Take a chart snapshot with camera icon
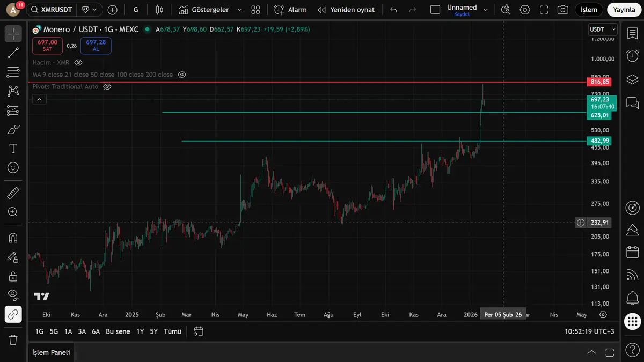This screenshot has height=362, width=644. (x=562, y=10)
